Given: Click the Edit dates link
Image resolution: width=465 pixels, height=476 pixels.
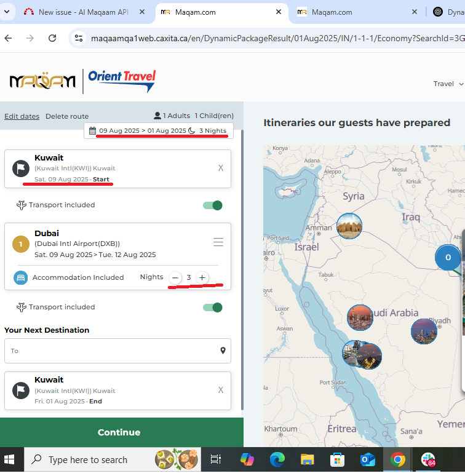Looking at the screenshot, I should pyautogui.click(x=22, y=116).
